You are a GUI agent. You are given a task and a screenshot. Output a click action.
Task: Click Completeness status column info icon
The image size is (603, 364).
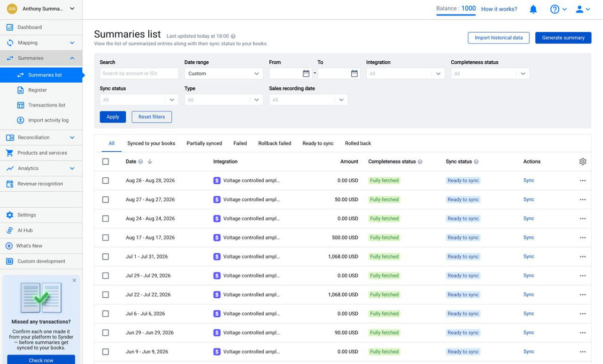point(420,162)
